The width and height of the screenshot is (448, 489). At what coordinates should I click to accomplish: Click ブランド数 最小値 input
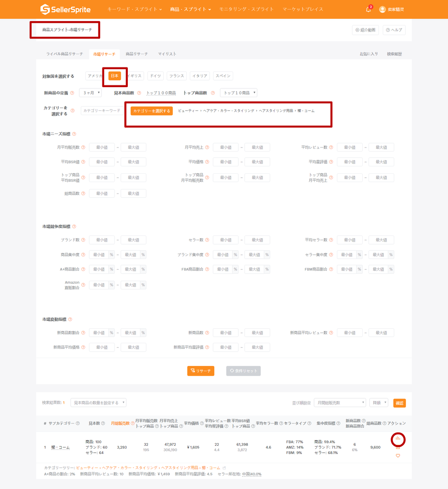pyautogui.click(x=101, y=240)
